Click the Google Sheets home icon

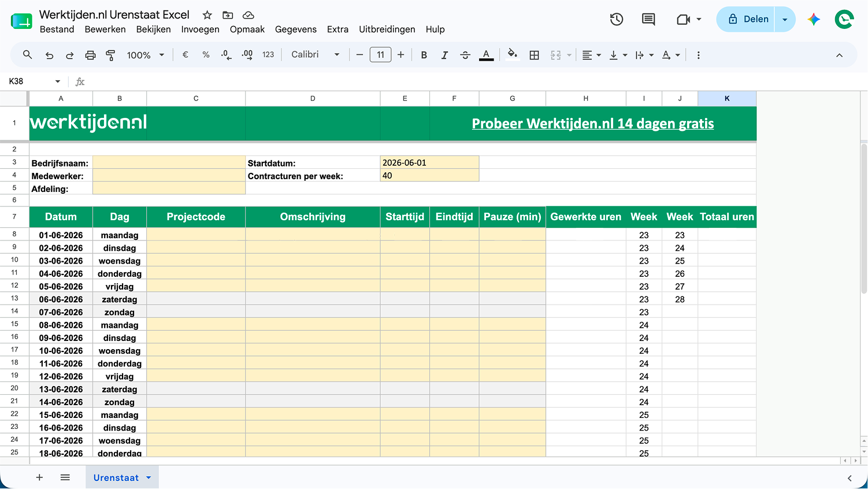pyautogui.click(x=21, y=21)
